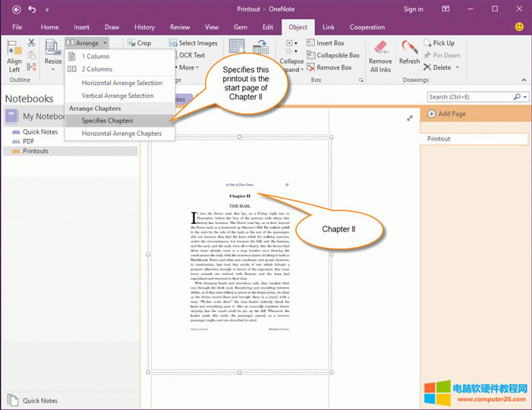Screen dimensions: 532x410
Task: Click the Undo icon in title bar
Action: click(x=32, y=9)
